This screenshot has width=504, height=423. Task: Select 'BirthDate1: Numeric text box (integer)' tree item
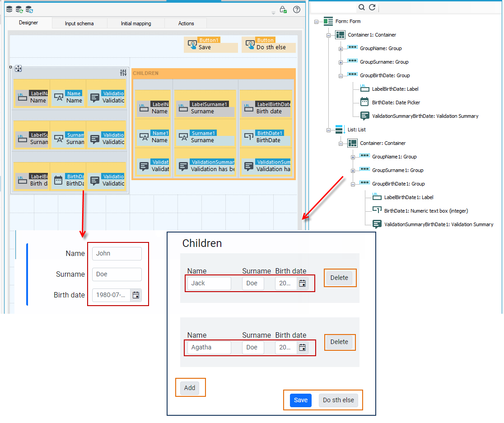pos(426,211)
